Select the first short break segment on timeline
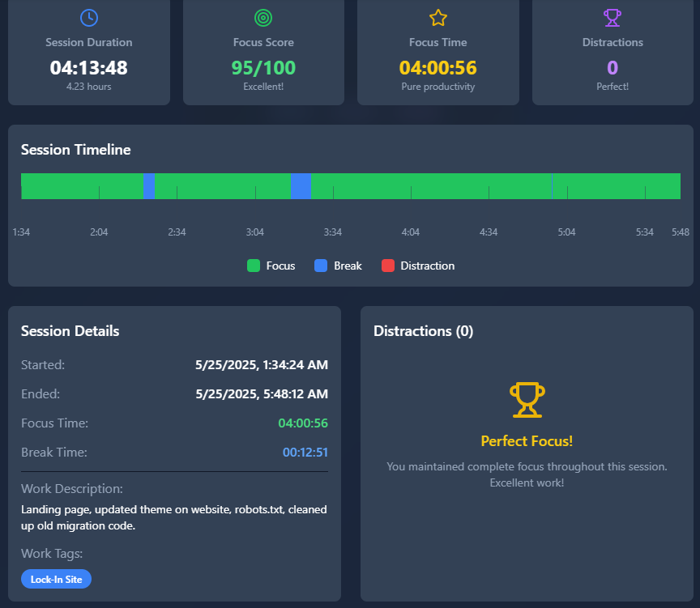The width and height of the screenshot is (700, 608). [x=149, y=185]
